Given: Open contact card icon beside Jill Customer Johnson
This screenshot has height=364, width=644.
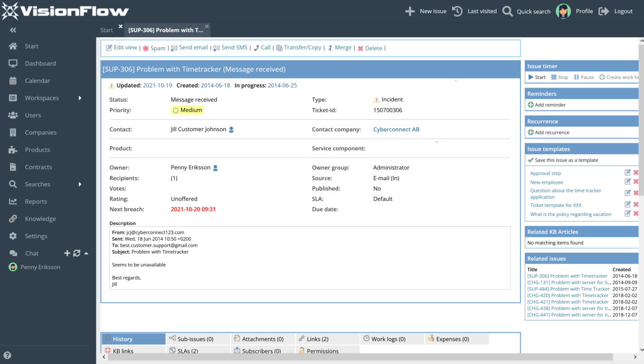Looking at the screenshot, I should [231, 130].
